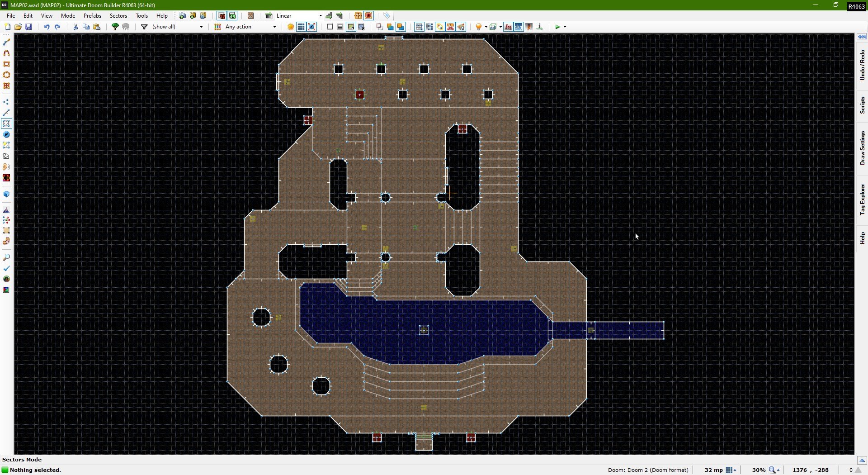Open the Tools menu
This screenshot has height=475, width=868.
pos(142,15)
